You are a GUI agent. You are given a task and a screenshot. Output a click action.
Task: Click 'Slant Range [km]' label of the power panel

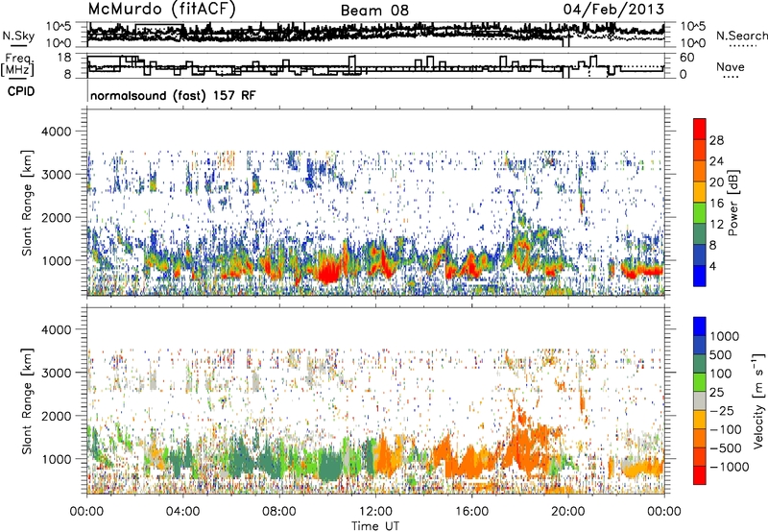(x=27, y=203)
